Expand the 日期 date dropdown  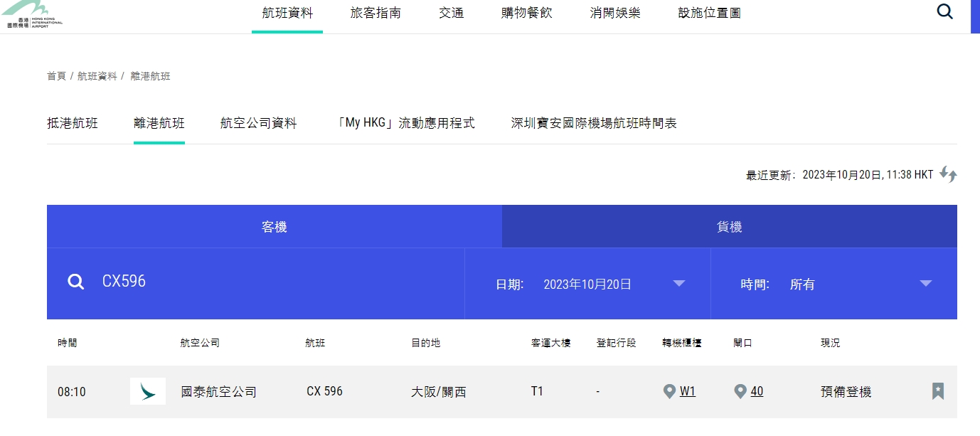[678, 283]
